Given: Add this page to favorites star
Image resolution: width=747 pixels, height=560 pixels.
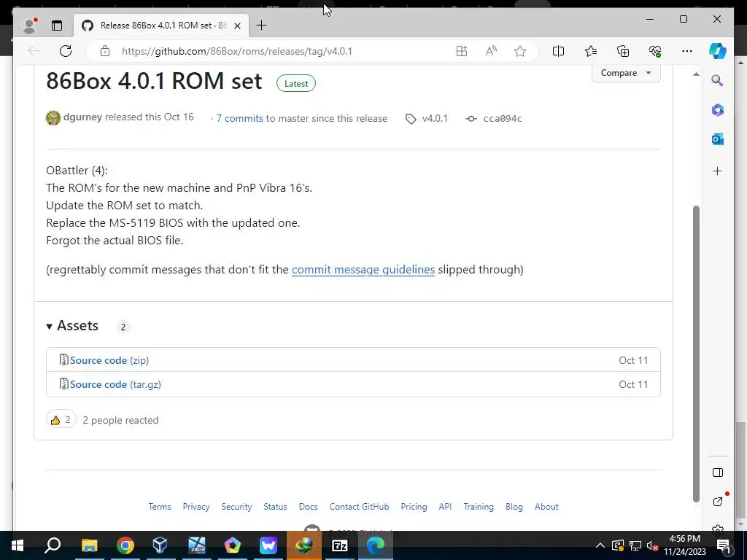Looking at the screenshot, I should [x=519, y=51].
